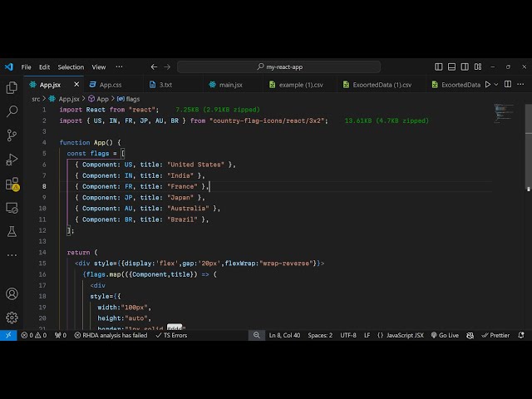This screenshot has width=532, height=399.
Task: Toggle the primary side bar layout button
Action: (438, 66)
